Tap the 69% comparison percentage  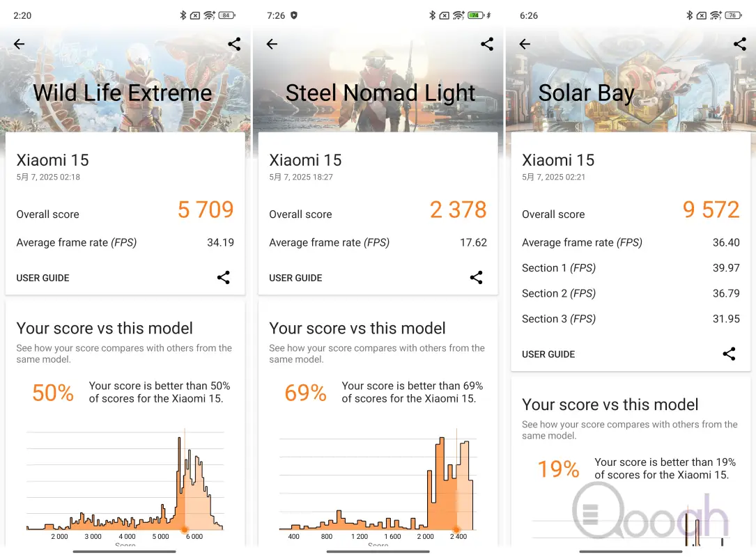(306, 393)
